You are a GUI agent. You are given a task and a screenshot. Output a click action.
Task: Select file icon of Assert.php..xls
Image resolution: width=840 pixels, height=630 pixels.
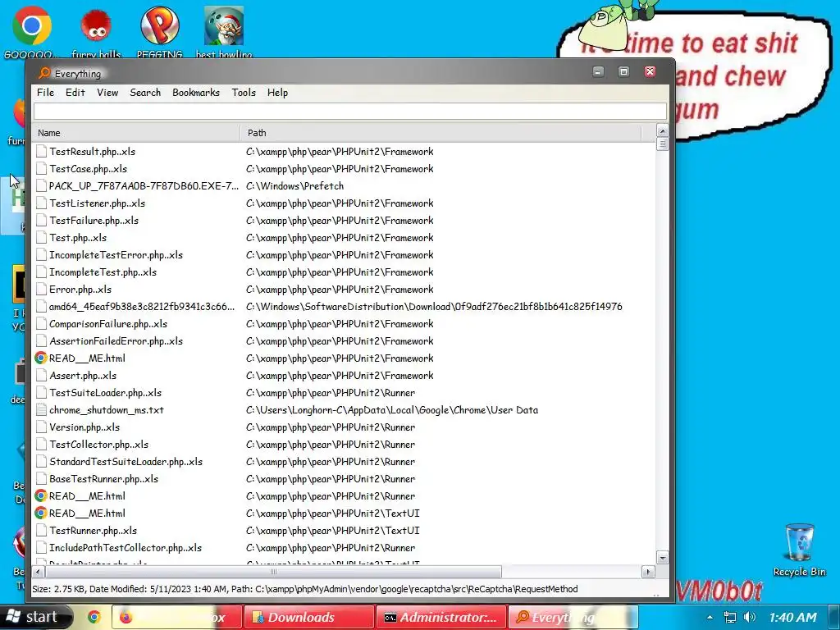pyautogui.click(x=41, y=376)
